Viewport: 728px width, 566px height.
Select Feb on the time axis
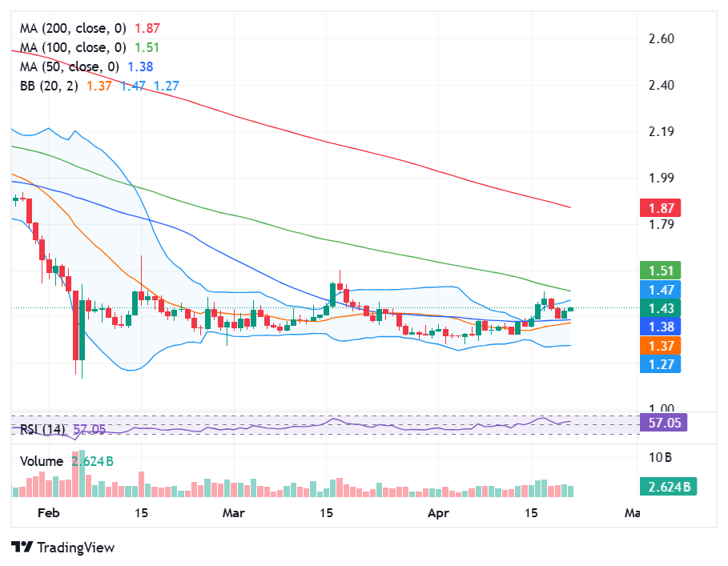click(x=47, y=512)
